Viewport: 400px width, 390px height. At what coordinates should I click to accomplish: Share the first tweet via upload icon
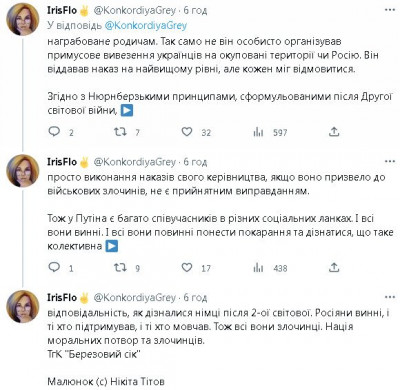[x=334, y=132]
